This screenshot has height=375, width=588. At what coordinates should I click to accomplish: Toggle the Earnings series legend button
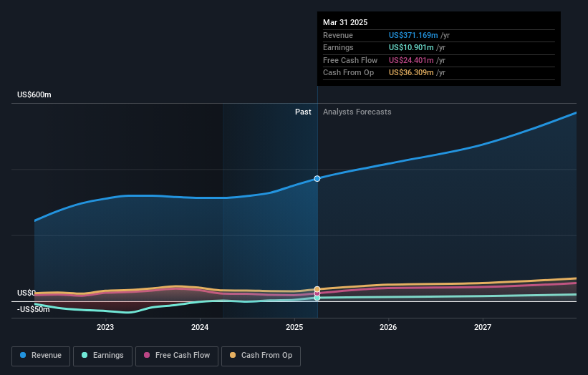[x=102, y=356]
